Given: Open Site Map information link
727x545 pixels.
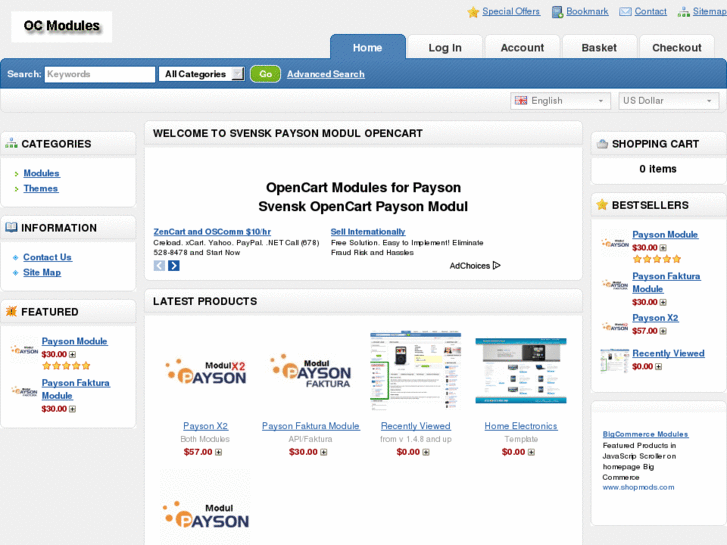Looking at the screenshot, I should [42, 273].
